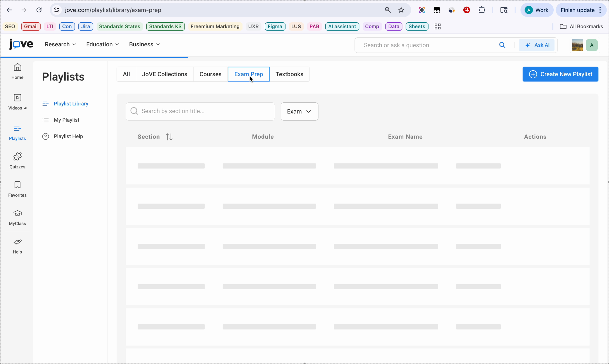Viewport: 609px width, 364px height.
Task: Open the AI assistant bookmark
Action: click(342, 26)
